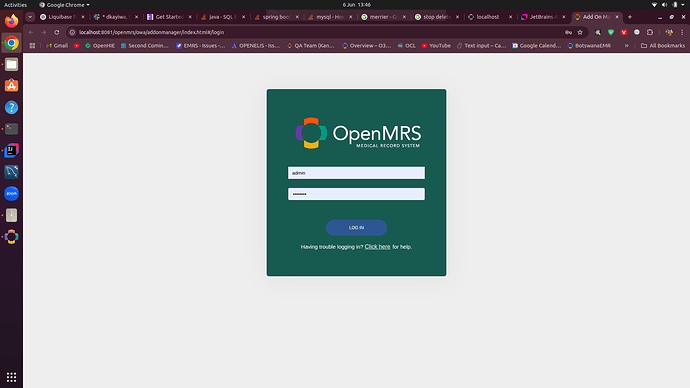This screenshot has height=388, width=690.
Task: Focus the password input field
Action: pos(356,194)
